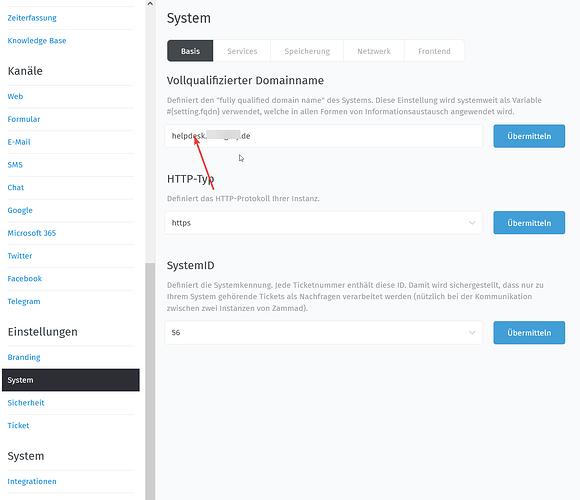
Task: Switch to the Services tab
Action: 242,51
